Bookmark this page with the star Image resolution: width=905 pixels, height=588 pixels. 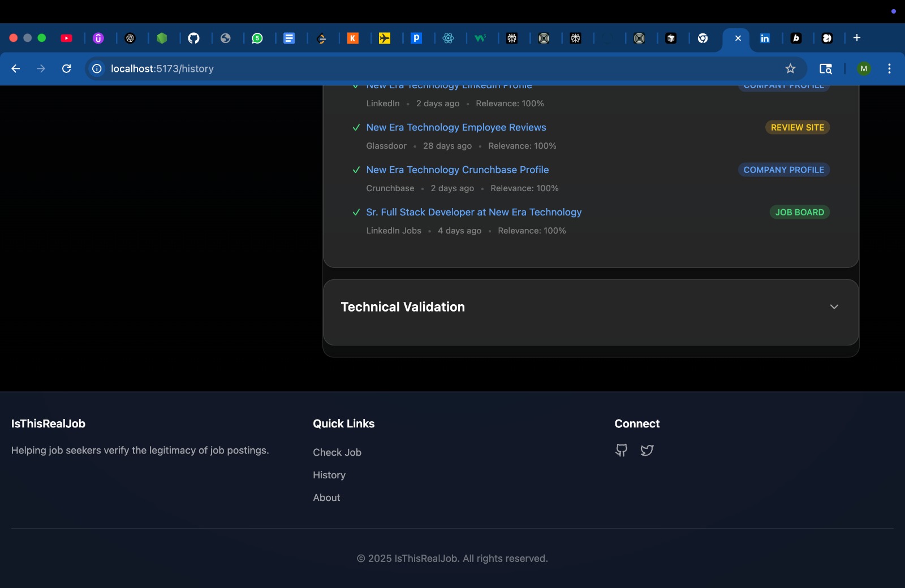[790, 68]
